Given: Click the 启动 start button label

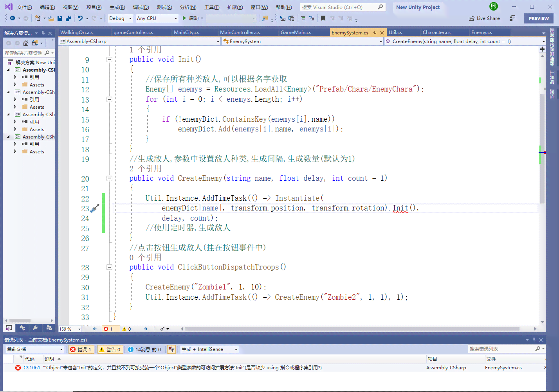Looking at the screenshot, I should tap(194, 18).
